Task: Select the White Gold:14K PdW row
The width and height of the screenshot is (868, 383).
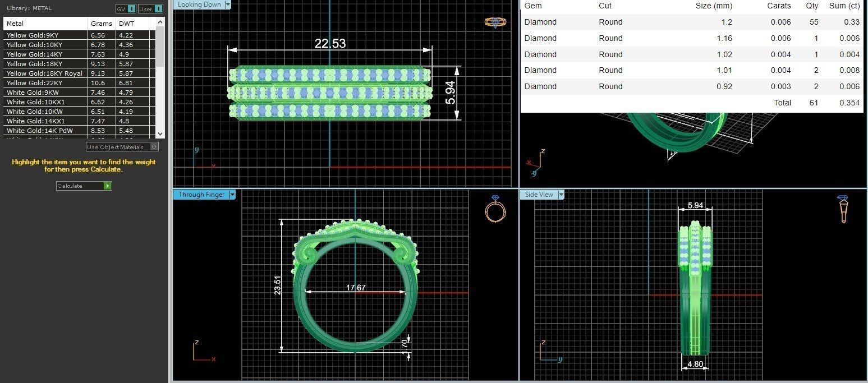Action: tap(79, 131)
